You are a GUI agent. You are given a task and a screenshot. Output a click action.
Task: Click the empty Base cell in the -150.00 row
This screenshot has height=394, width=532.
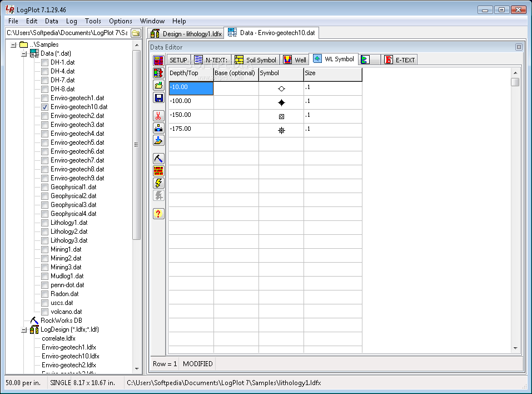pos(236,116)
